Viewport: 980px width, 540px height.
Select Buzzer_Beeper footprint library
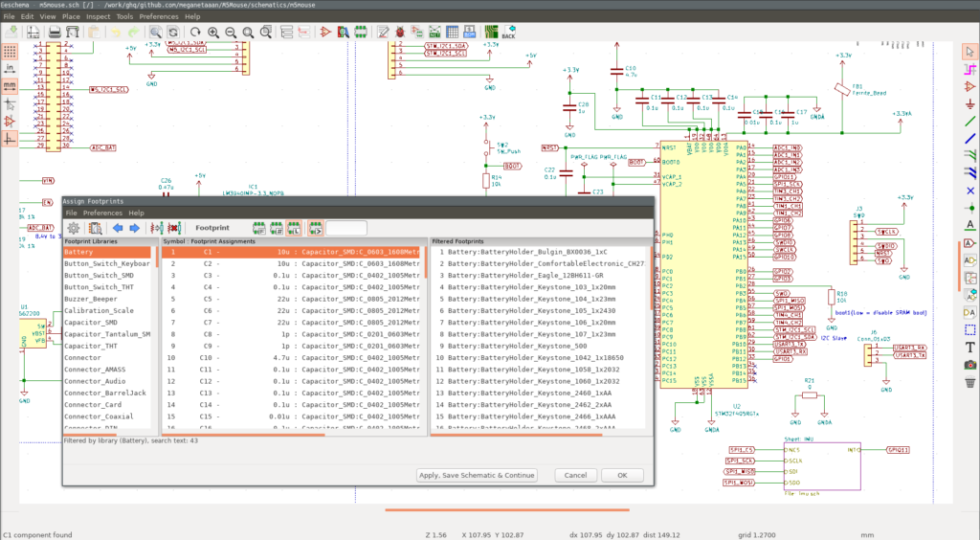[x=107, y=299]
